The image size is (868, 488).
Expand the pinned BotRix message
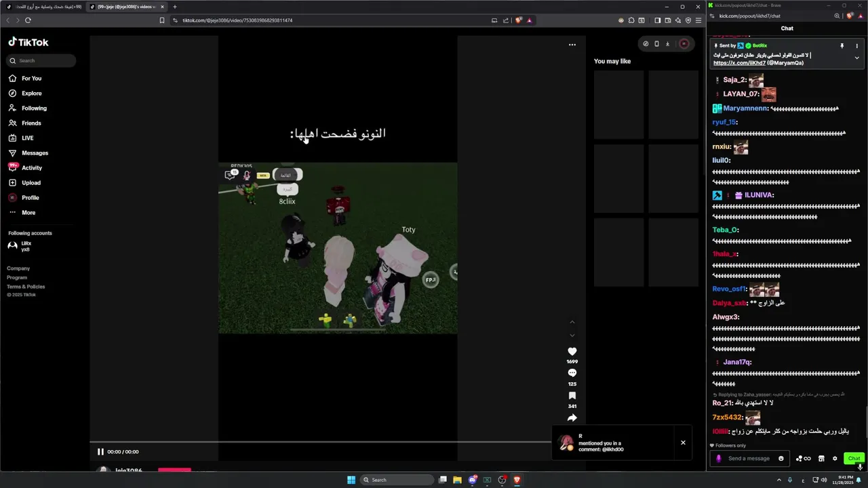click(856, 58)
